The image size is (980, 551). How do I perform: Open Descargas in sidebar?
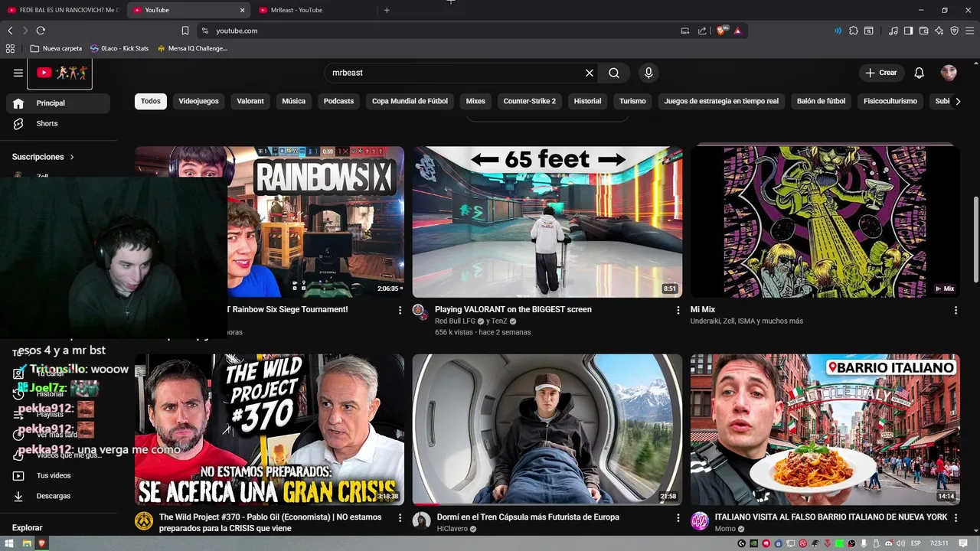[58, 496]
